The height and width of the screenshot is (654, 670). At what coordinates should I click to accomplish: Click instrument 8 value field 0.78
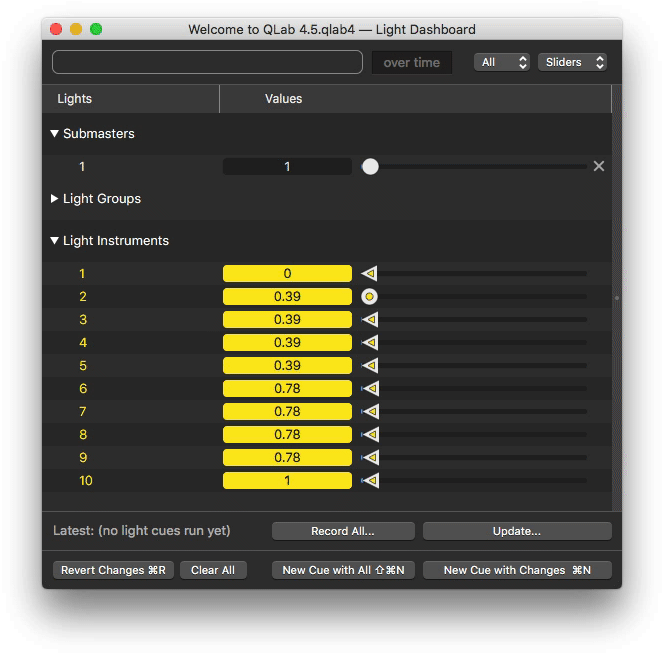pos(287,435)
